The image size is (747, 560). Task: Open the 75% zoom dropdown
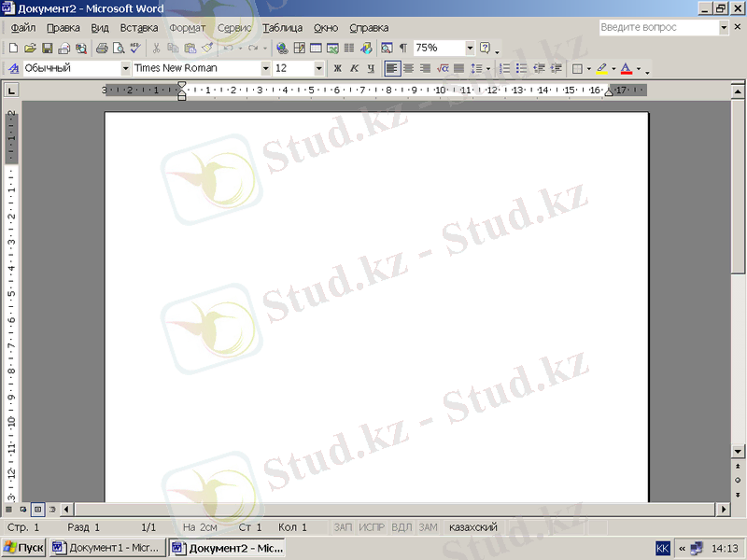tap(470, 49)
